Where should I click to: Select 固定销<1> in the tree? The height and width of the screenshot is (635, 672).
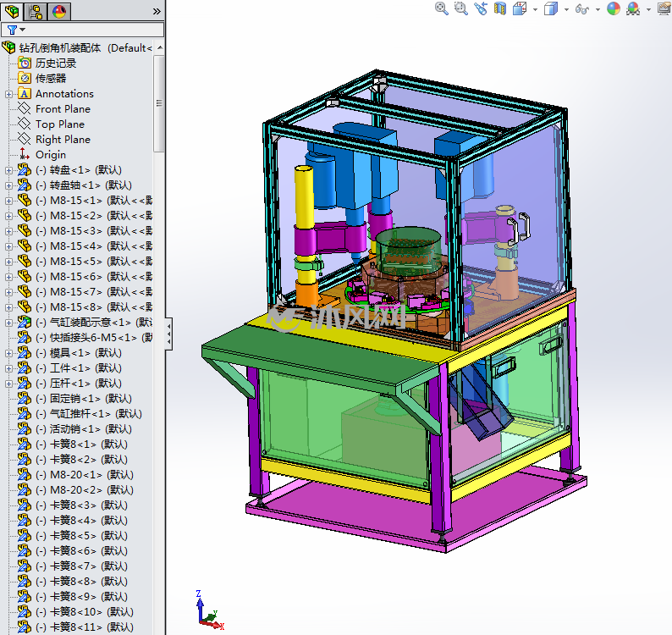coord(84,398)
